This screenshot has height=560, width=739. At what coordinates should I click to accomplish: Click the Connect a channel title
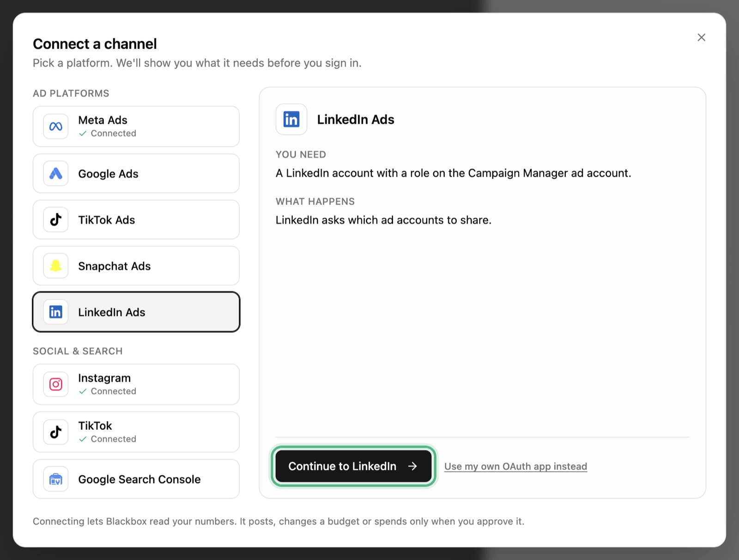click(95, 44)
